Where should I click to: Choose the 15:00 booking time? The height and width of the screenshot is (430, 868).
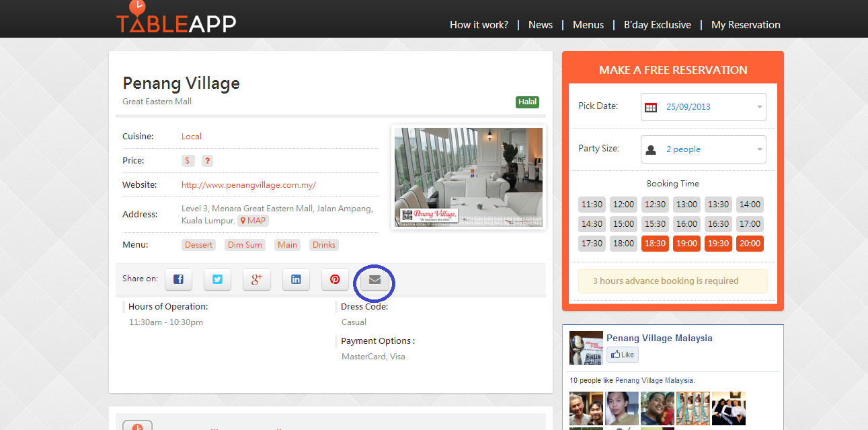pos(623,224)
